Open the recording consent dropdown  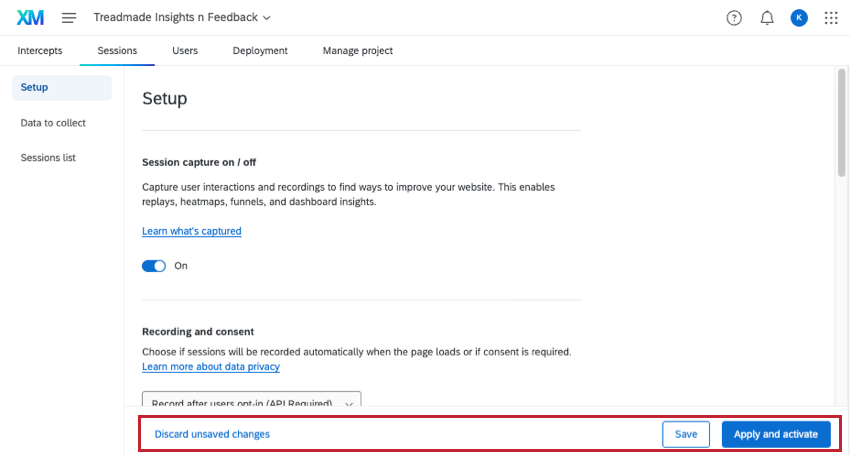pos(251,402)
